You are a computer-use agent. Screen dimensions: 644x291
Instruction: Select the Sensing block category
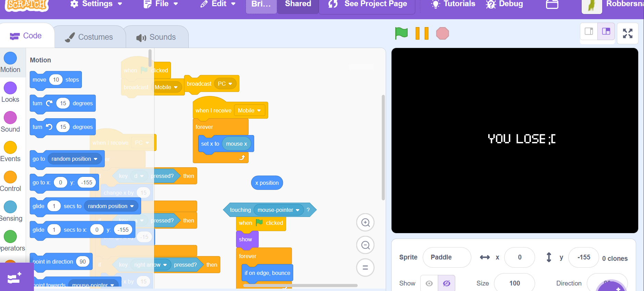click(10, 211)
